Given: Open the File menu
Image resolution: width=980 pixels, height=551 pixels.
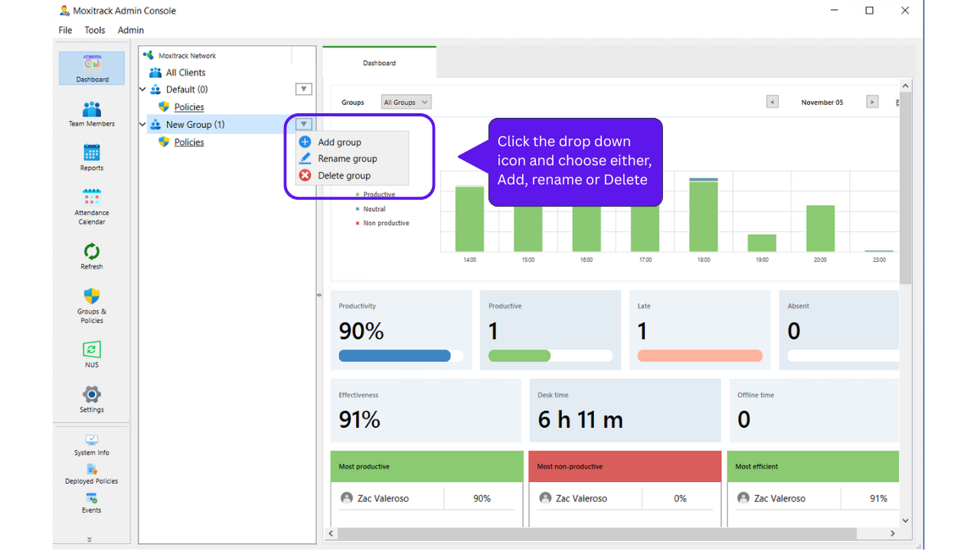Looking at the screenshot, I should pyautogui.click(x=65, y=30).
